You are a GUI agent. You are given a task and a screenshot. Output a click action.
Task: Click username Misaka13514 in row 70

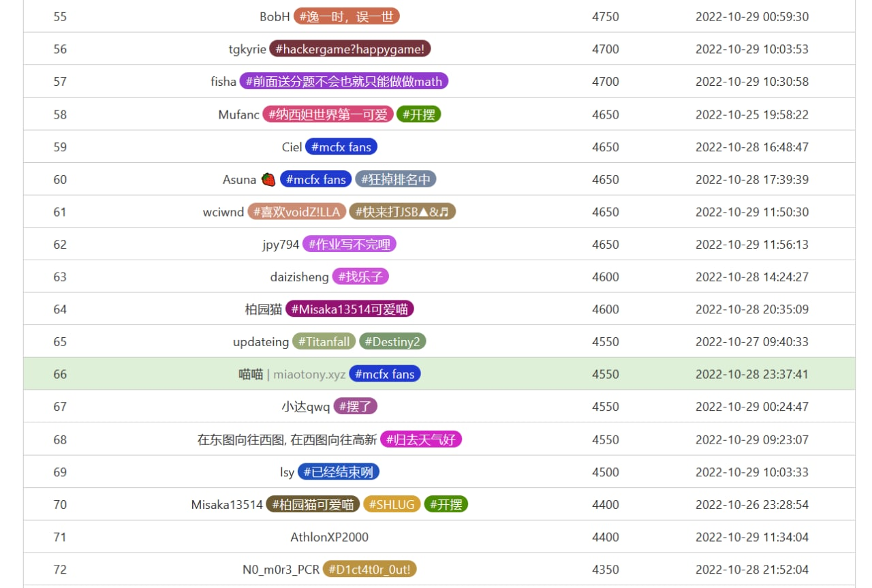coord(227,505)
